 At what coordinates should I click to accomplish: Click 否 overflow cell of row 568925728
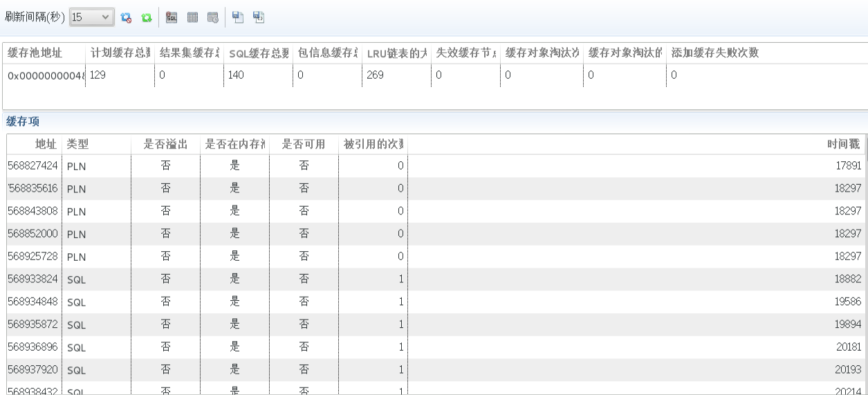(165, 257)
